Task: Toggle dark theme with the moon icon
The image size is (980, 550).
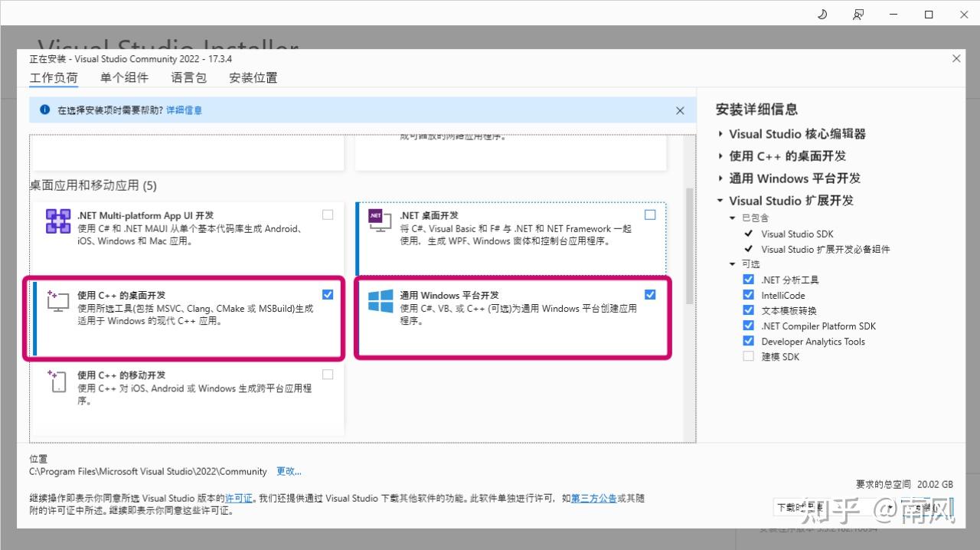Action: click(822, 14)
